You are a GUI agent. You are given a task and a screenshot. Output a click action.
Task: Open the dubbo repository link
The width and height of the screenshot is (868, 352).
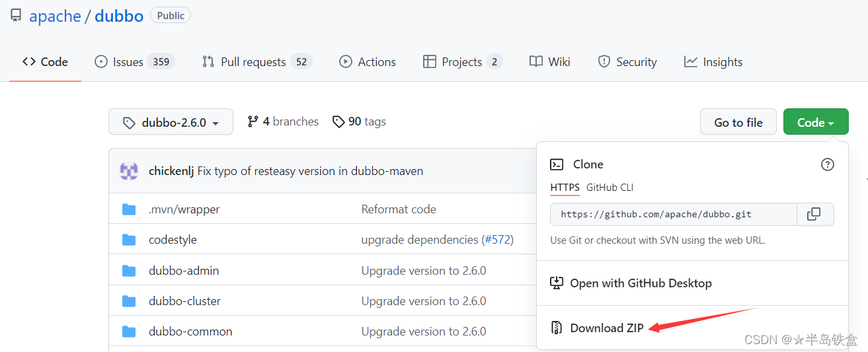coord(119,16)
